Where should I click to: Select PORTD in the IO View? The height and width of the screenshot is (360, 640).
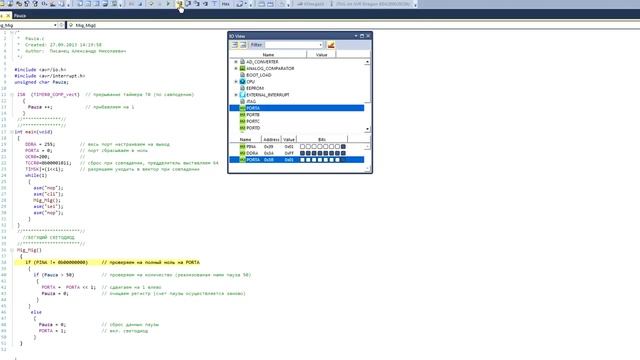pos(253,128)
